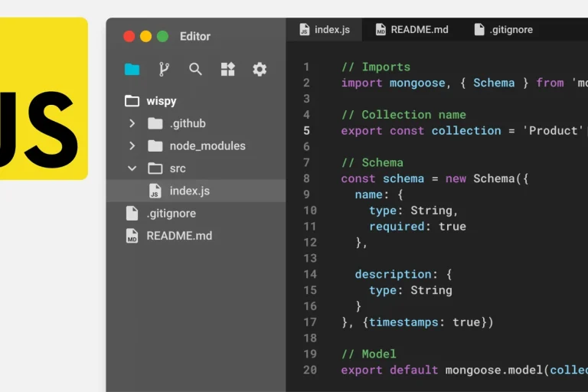
Task: Open the source control branch icon
Action: click(x=164, y=70)
